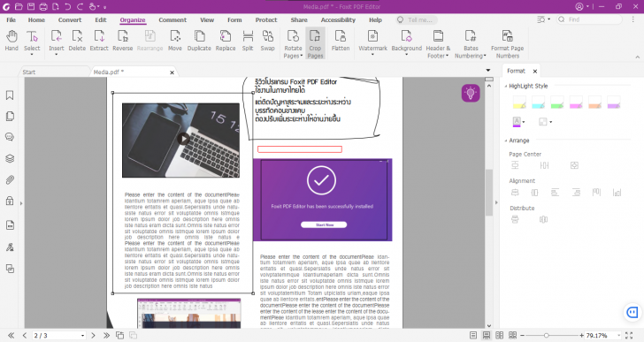
Task: Close the Media.pdf document tab
Action: click(172, 72)
